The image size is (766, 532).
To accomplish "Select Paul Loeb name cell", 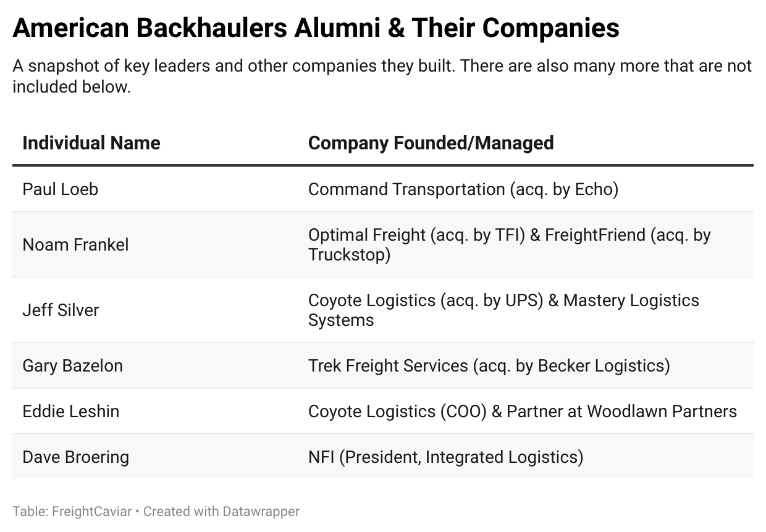I will coord(61,189).
